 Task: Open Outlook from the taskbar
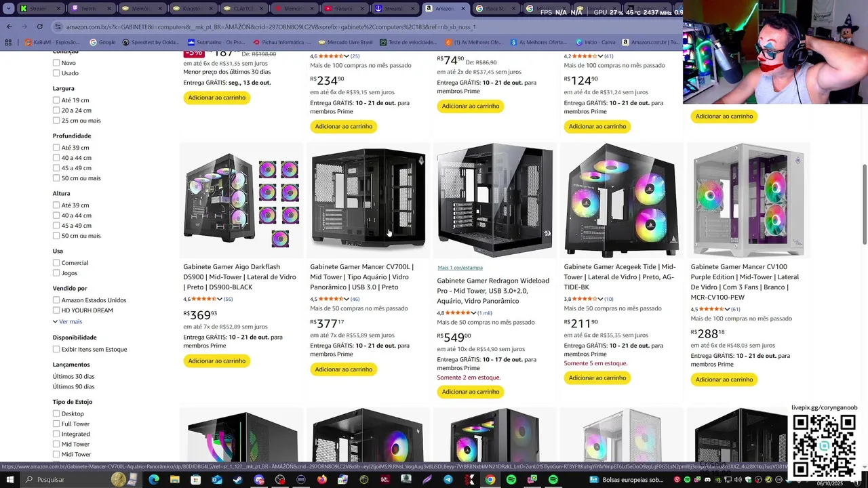point(217,480)
